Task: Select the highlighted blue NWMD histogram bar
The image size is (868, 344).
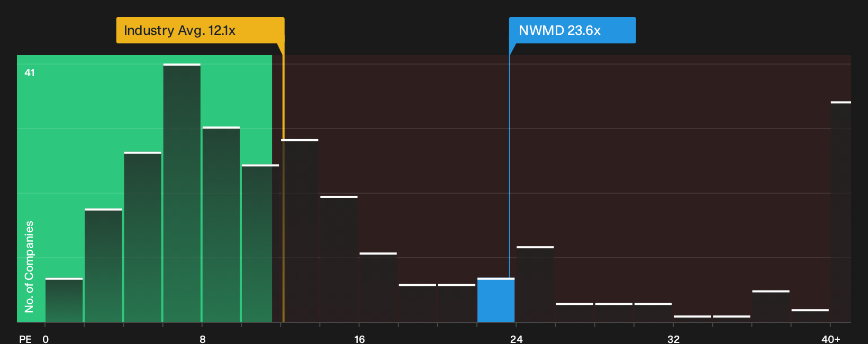Action: (496, 300)
